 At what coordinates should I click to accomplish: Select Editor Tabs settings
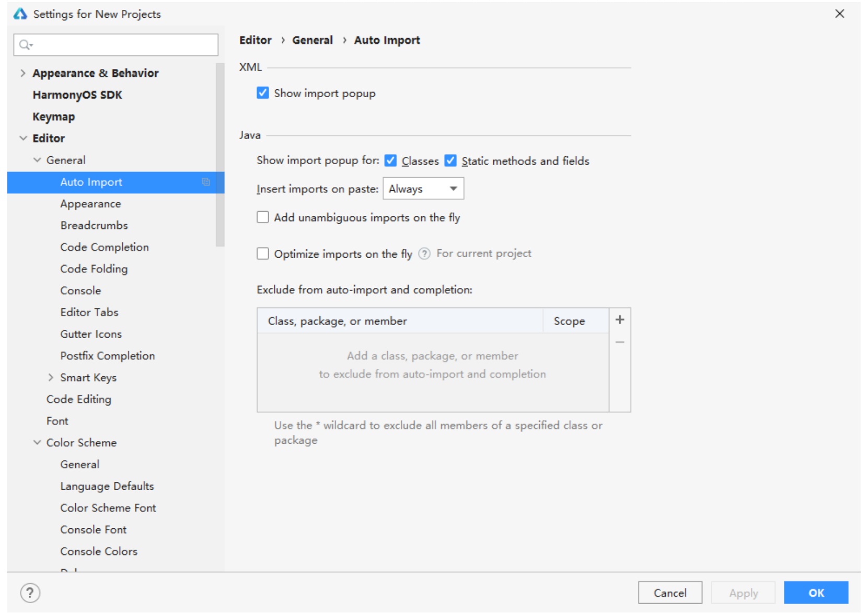point(89,312)
